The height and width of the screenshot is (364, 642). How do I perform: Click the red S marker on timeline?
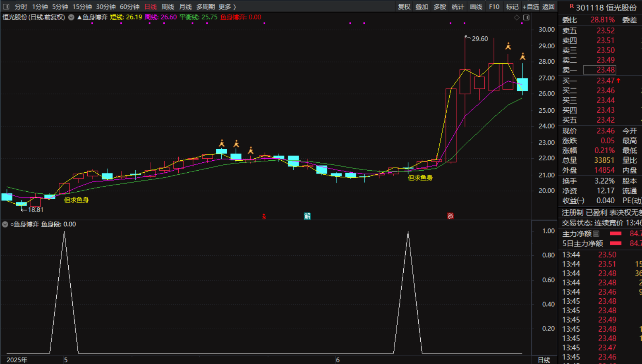[x=264, y=216]
